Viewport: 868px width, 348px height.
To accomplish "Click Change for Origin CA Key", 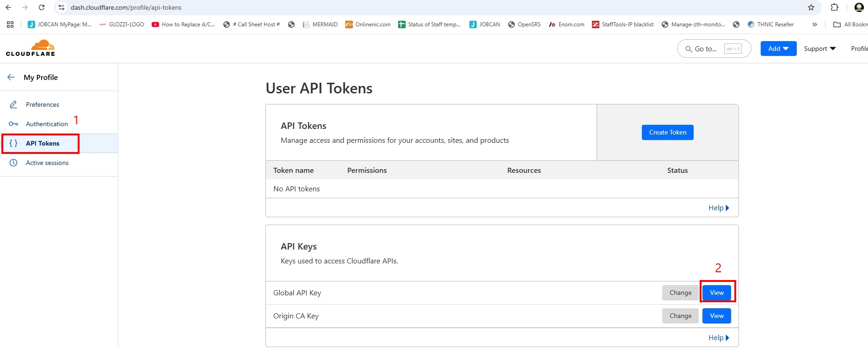I will tap(680, 316).
